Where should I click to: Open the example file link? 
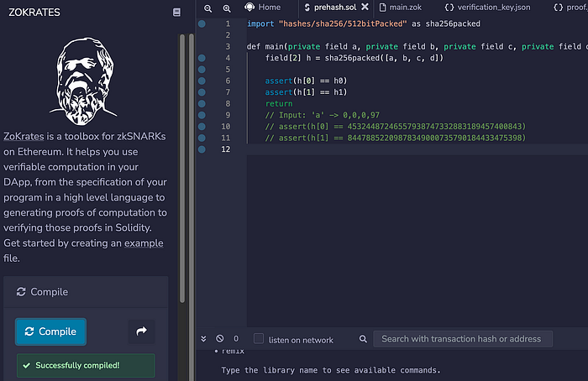coord(144,243)
